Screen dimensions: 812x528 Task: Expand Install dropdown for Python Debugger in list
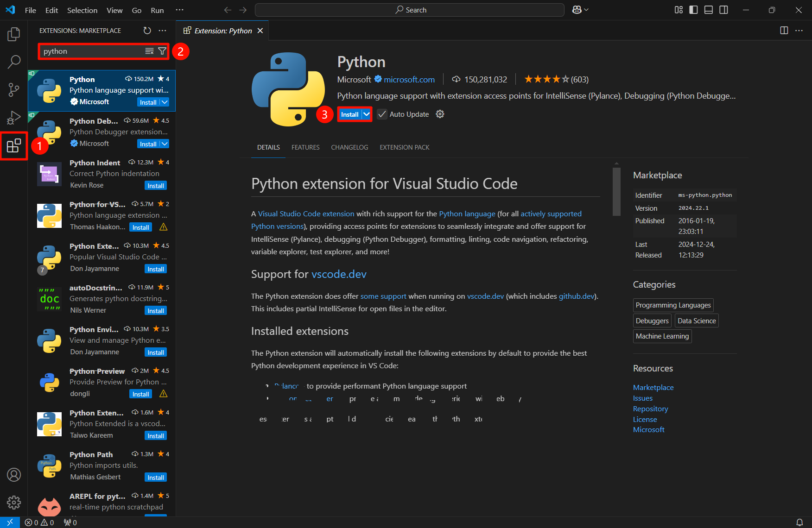coord(165,144)
